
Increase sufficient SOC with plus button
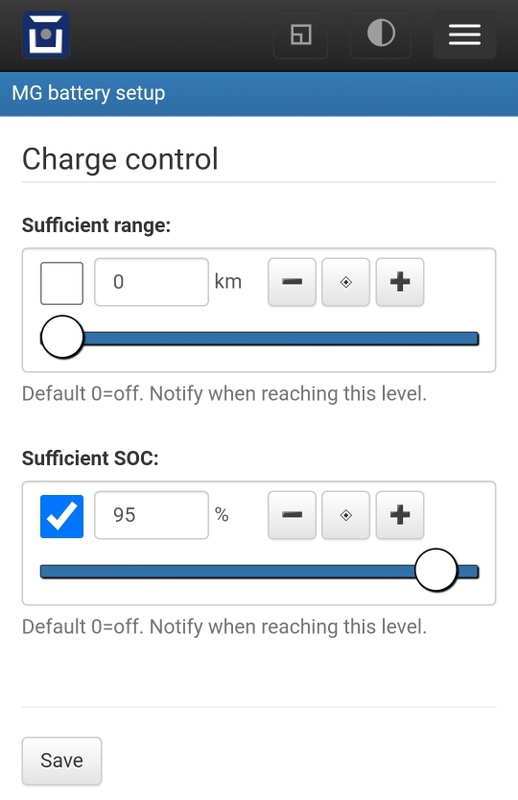400,515
